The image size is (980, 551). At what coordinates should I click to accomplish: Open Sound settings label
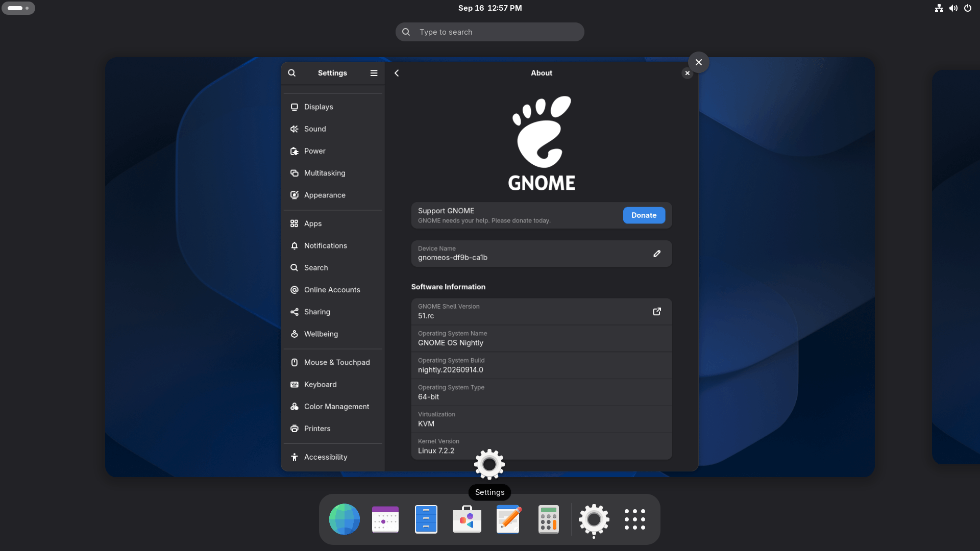click(315, 129)
